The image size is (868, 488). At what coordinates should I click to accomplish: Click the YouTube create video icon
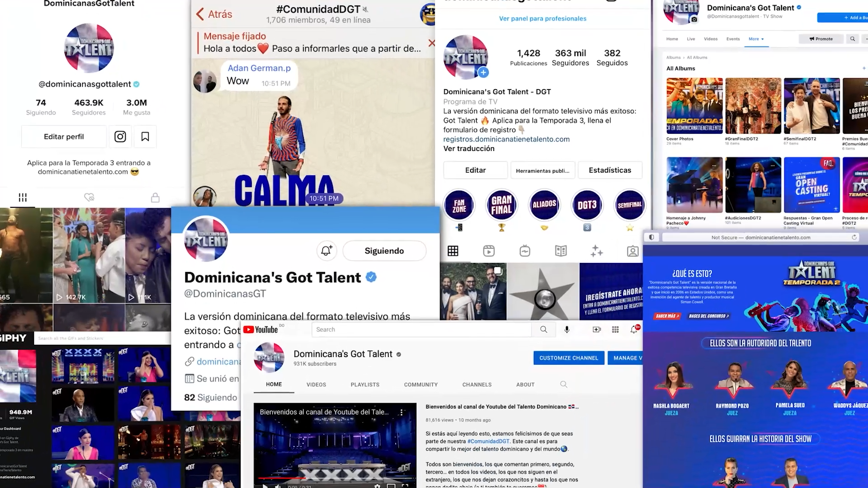[597, 329]
